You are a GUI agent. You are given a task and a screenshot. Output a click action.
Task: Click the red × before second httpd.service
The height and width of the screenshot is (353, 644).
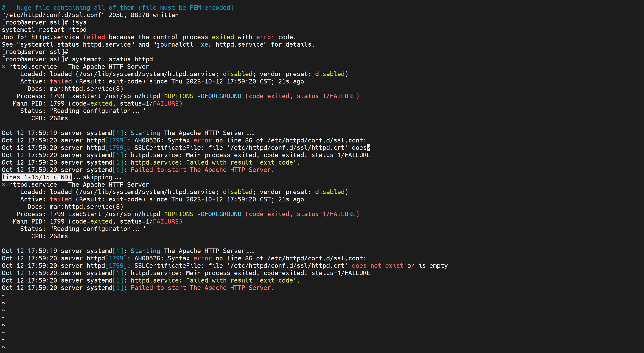3,185
